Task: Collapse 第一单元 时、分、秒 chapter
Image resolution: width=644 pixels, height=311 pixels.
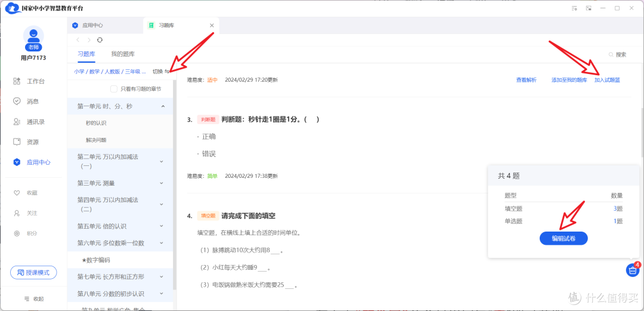Action: coord(163,106)
